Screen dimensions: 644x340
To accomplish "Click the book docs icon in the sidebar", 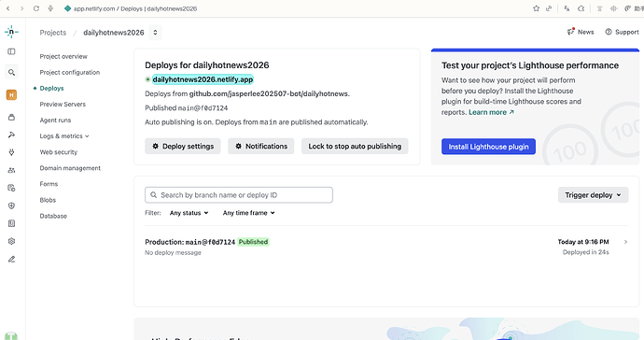I will click(x=11, y=223).
